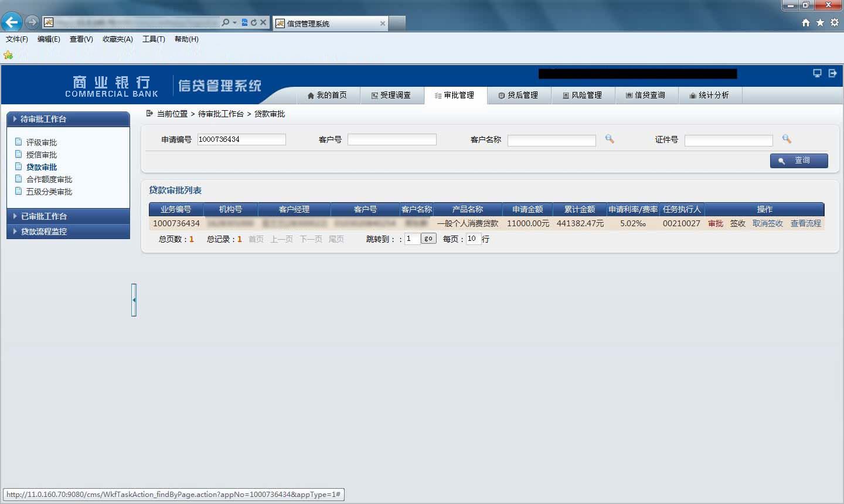The height and width of the screenshot is (504, 844).
Task: Click the 申请金额 column header
Action: tap(527, 209)
